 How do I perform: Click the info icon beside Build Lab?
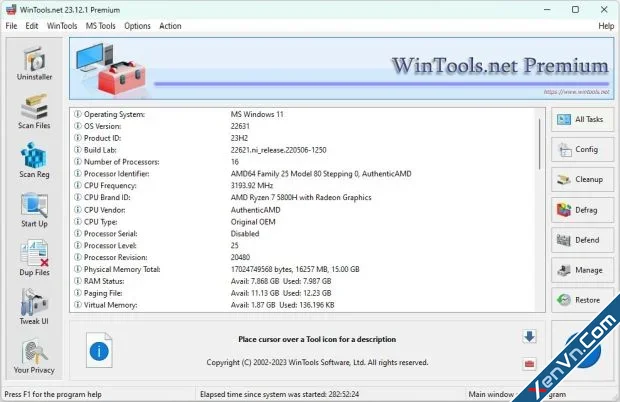[78, 150]
